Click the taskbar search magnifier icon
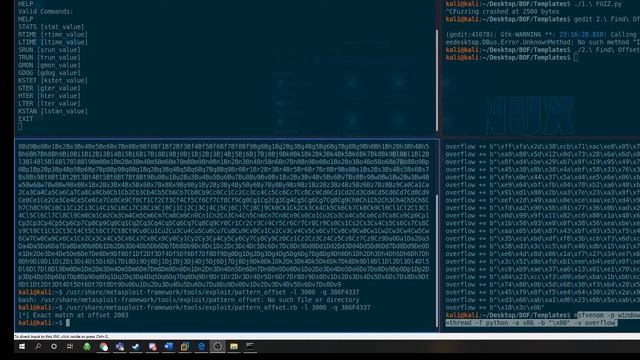This screenshot has width=640, height=360. (x=38, y=347)
